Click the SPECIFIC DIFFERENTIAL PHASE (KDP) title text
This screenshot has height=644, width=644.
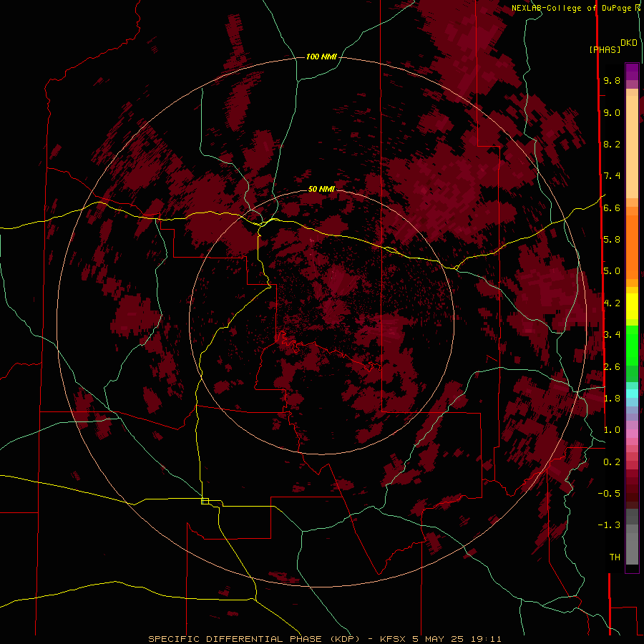[255, 639]
